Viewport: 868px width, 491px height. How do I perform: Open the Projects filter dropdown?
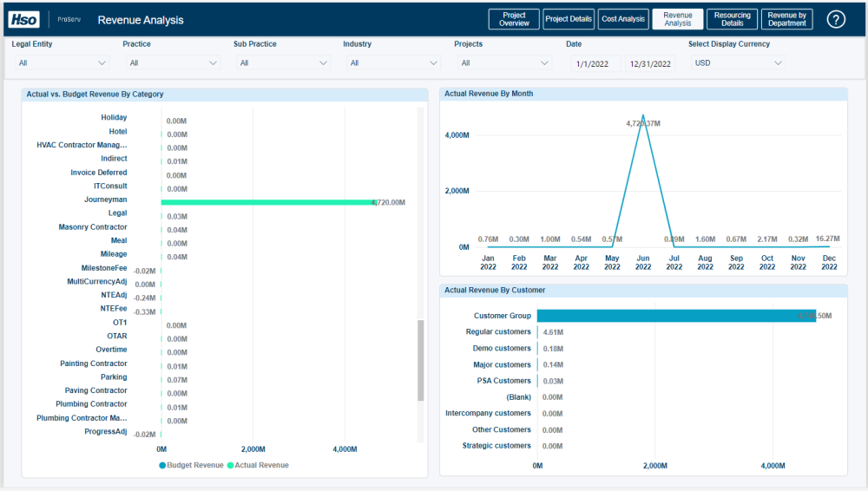click(x=504, y=62)
